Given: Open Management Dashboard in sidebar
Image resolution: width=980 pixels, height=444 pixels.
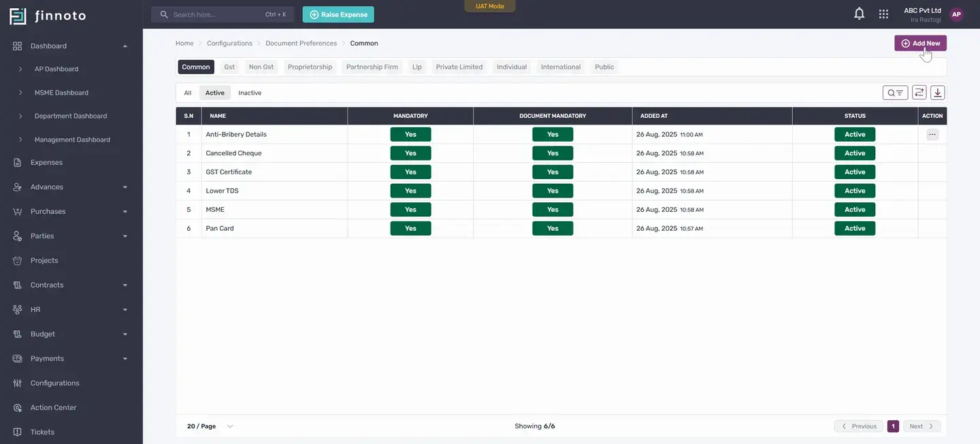Looking at the screenshot, I should [x=72, y=140].
